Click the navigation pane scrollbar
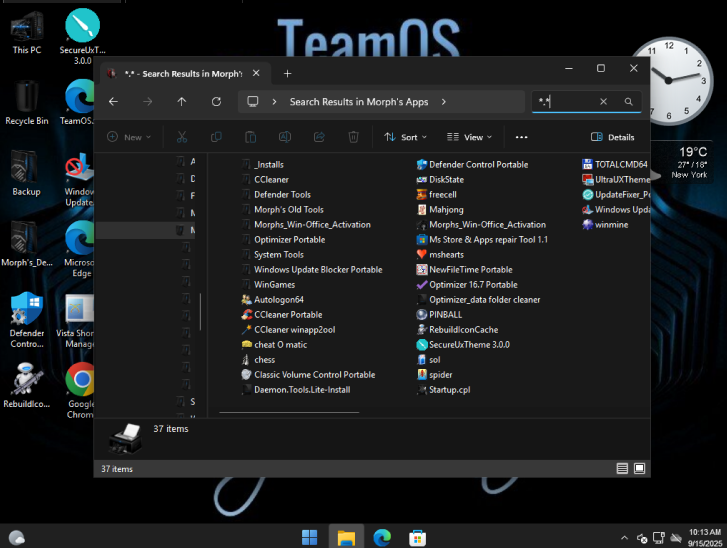727x548 pixels. 200,312
